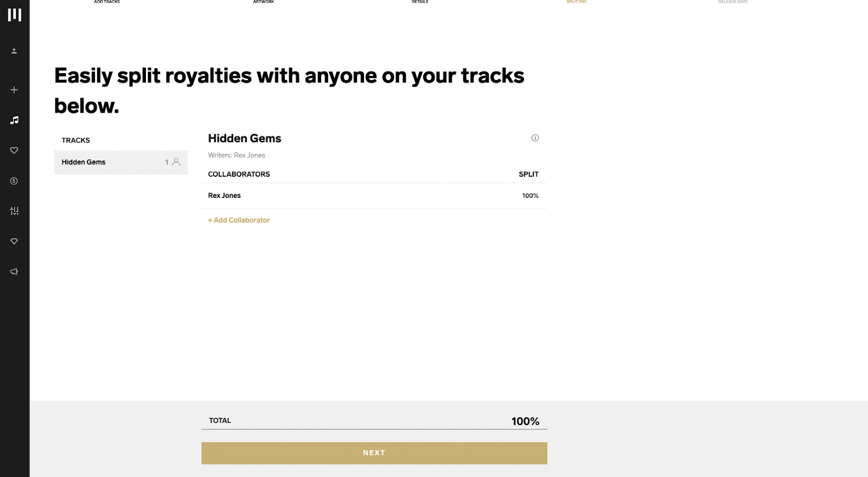
Task: Click the info icon beside Hidden Gems
Action: (535, 138)
